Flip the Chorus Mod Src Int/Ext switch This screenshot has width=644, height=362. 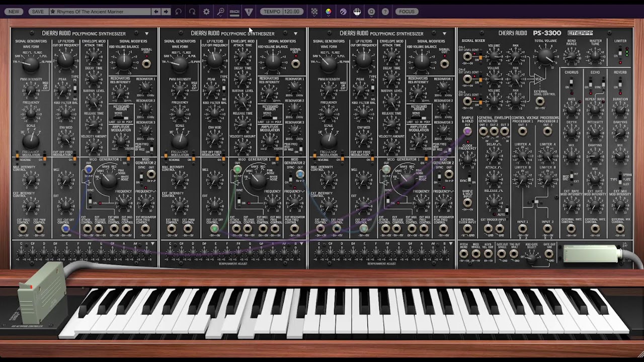pyautogui.click(x=572, y=178)
